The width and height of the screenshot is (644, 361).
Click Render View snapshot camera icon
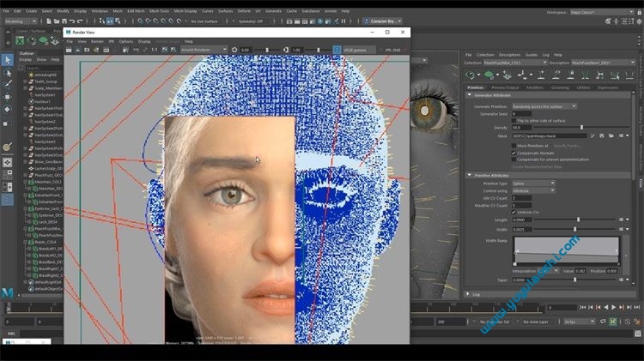tap(87, 50)
